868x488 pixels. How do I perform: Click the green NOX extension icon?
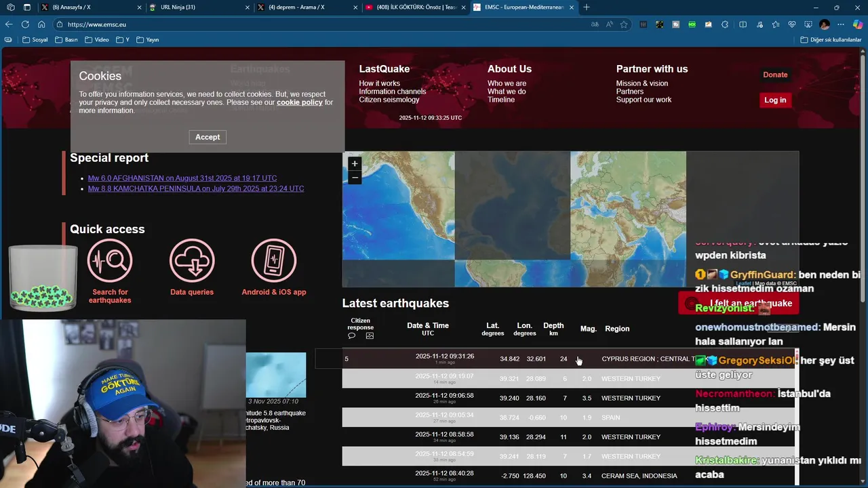(692, 24)
